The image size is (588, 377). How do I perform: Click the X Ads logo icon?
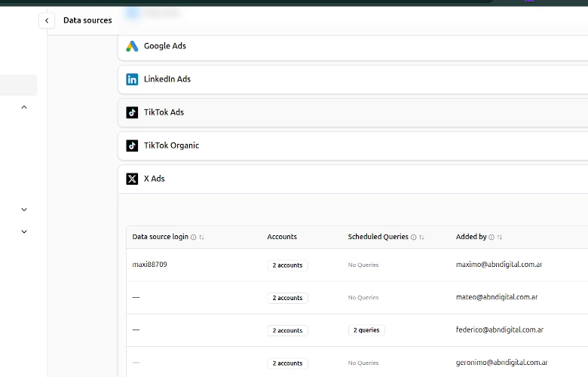(x=132, y=179)
